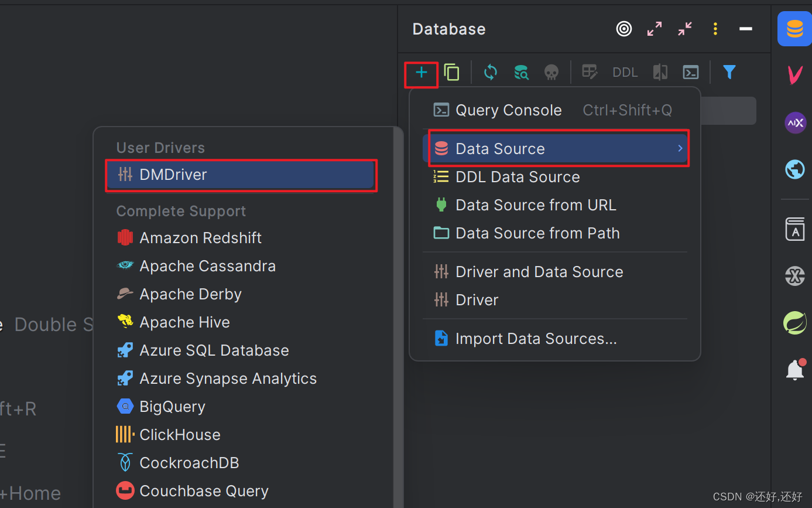Click the Refresh icon in Database toolbar

coord(491,73)
